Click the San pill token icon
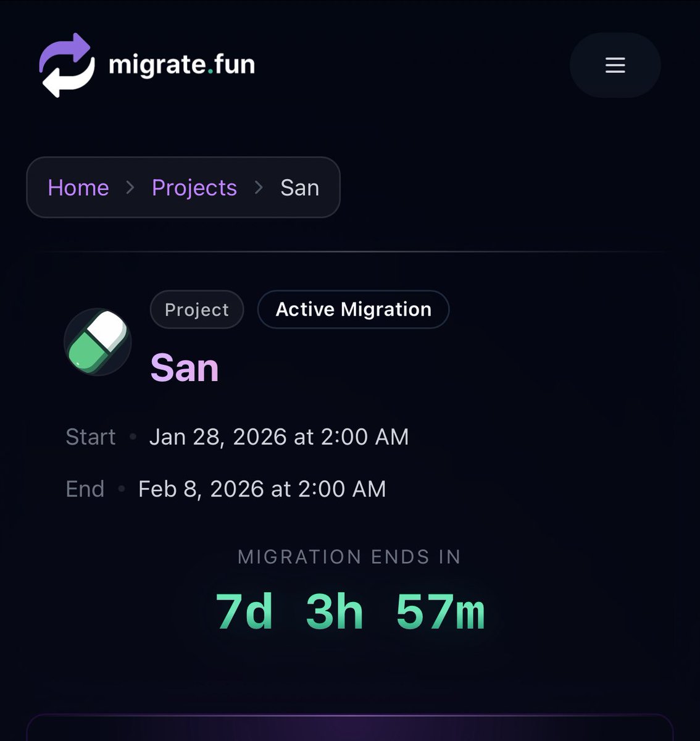This screenshot has height=741, width=700. (98, 341)
